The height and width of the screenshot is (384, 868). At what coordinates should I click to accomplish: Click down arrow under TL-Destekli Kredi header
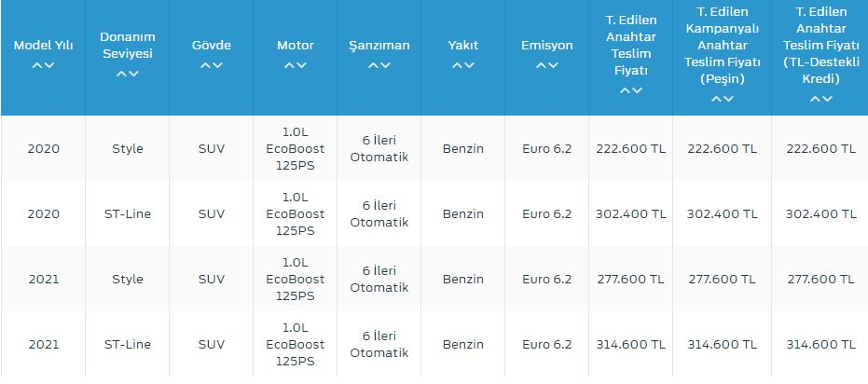tap(827, 100)
